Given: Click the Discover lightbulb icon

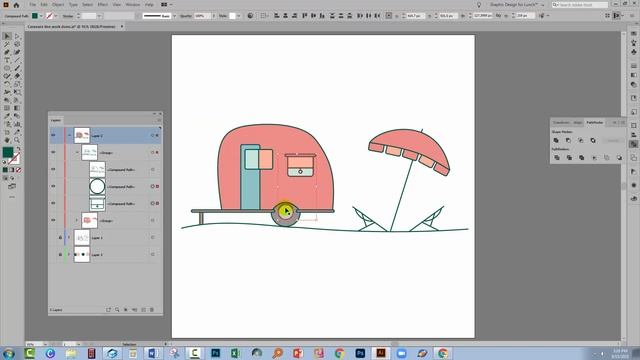Looking at the screenshot, I should [479, 5].
